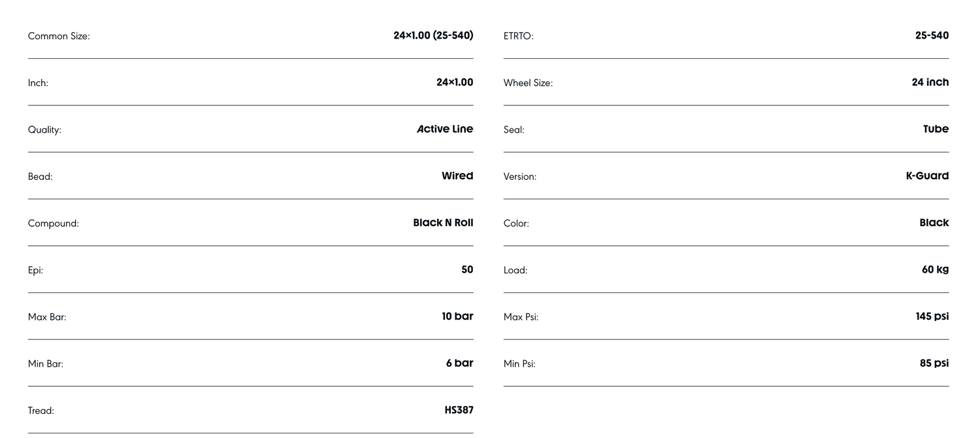Select the Min Psi value 85 psi

coord(934,363)
